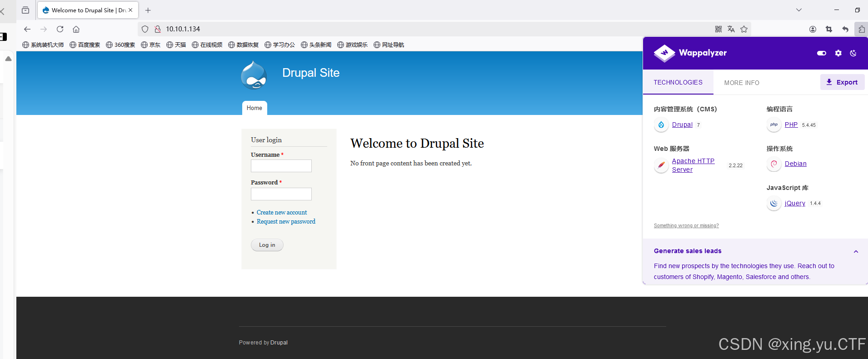The image size is (868, 359).
Task: Toggle the Wappalyzer enable switch
Action: click(x=822, y=53)
